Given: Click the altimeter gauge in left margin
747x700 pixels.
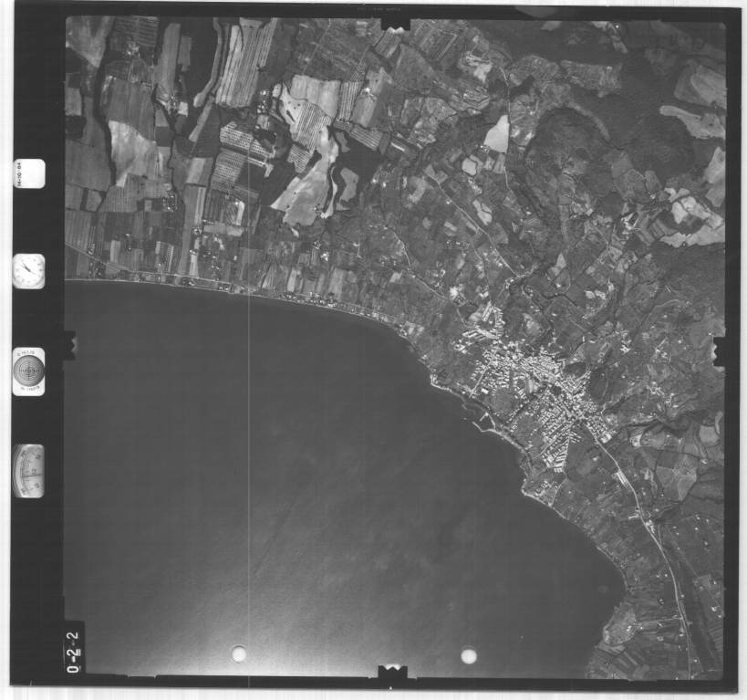Looking at the screenshot, I should (x=28, y=471).
